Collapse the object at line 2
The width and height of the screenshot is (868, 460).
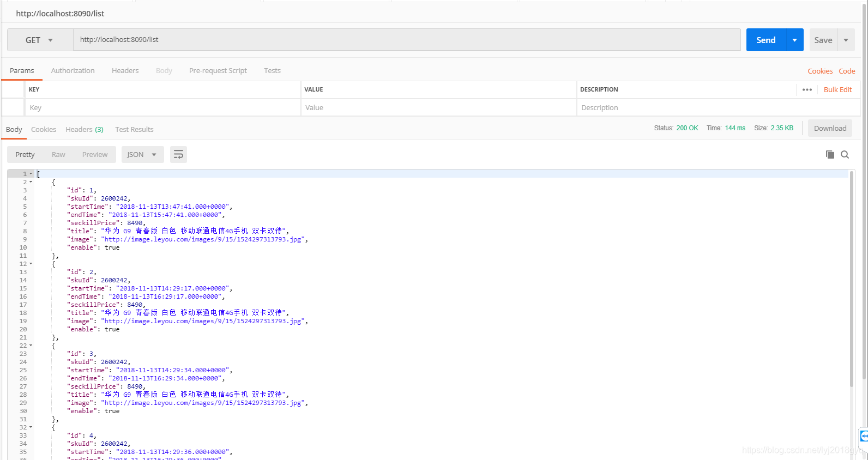(x=31, y=182)
